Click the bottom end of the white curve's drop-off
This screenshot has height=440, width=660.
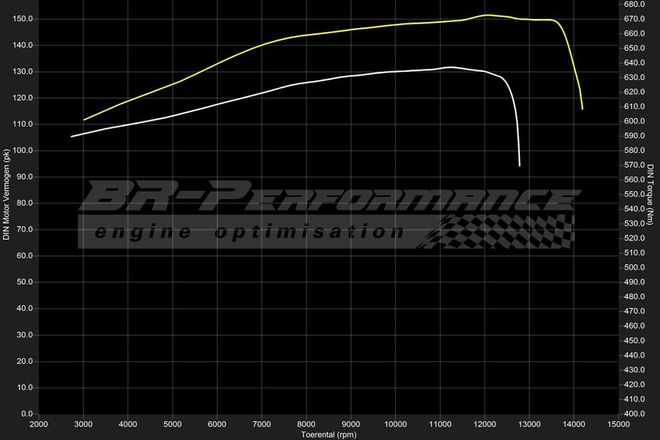click(x=519, y=165)
